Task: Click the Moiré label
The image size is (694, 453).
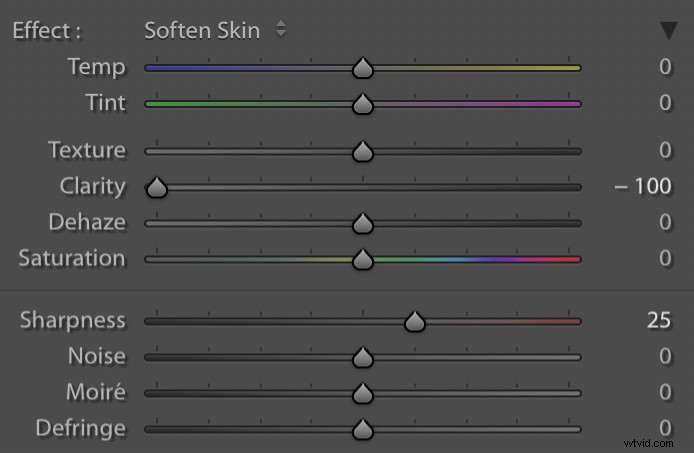Action: [x=96, y=392]
